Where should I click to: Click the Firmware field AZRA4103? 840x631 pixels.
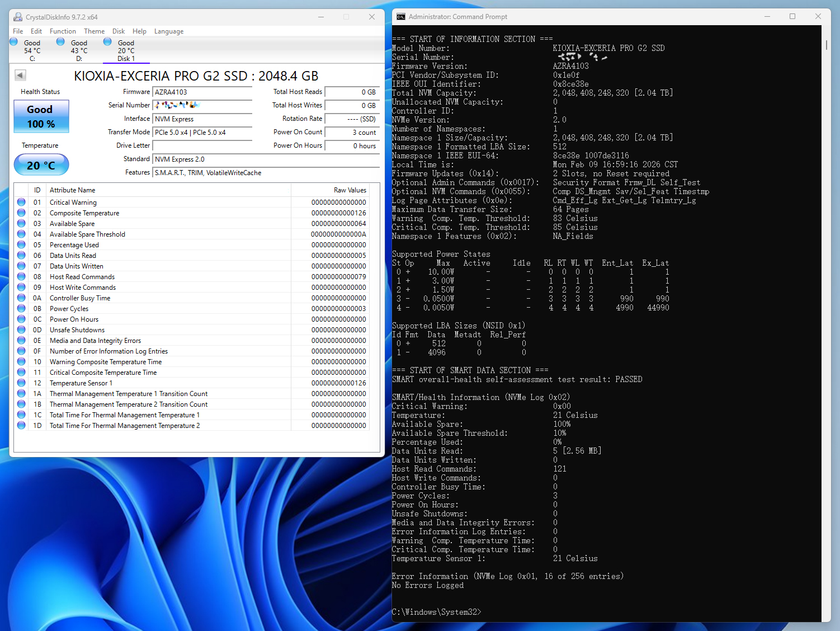202,92
